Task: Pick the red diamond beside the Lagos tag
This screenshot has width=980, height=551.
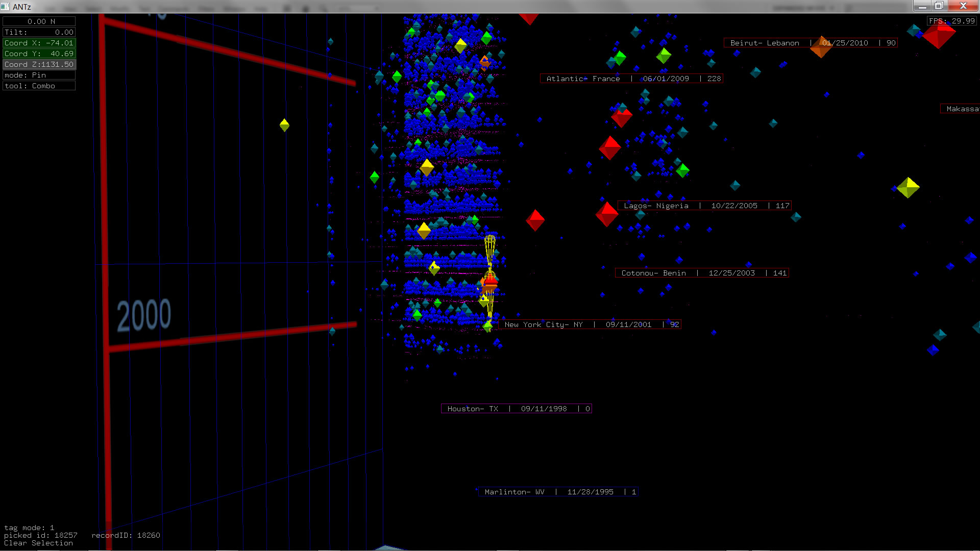Action: (607, 214)
